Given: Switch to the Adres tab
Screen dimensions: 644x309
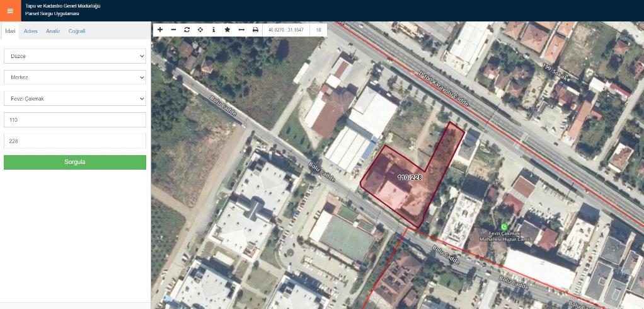Looking at the screenshot, I should [30, 31].
